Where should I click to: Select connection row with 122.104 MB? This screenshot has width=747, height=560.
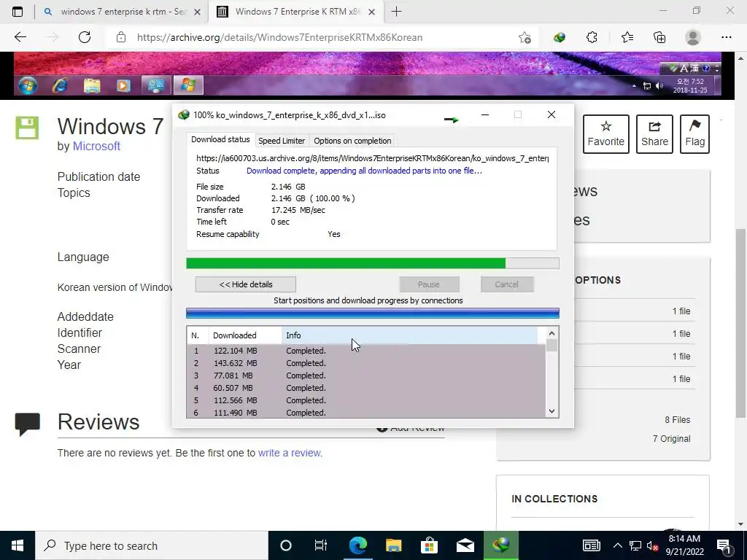click(366, 351)
